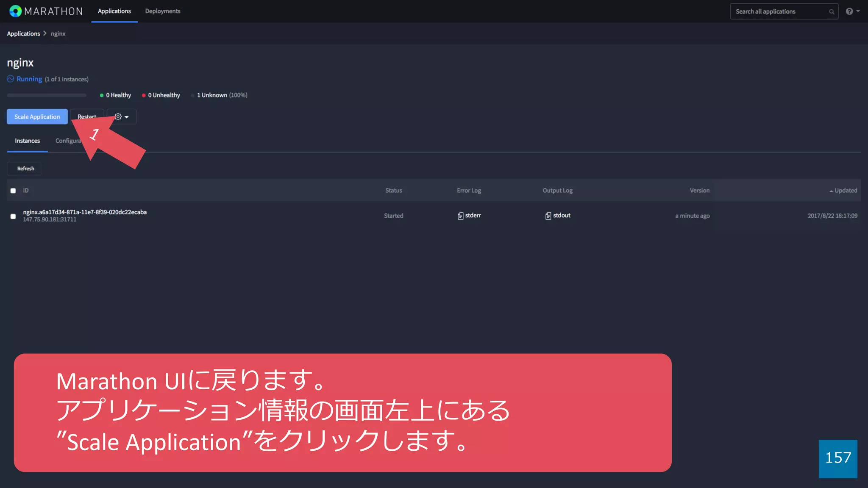Switch to the Applications nav tab
Viewport: 868px width, 488px height.
pyautogui.click(x=114, y=11)
